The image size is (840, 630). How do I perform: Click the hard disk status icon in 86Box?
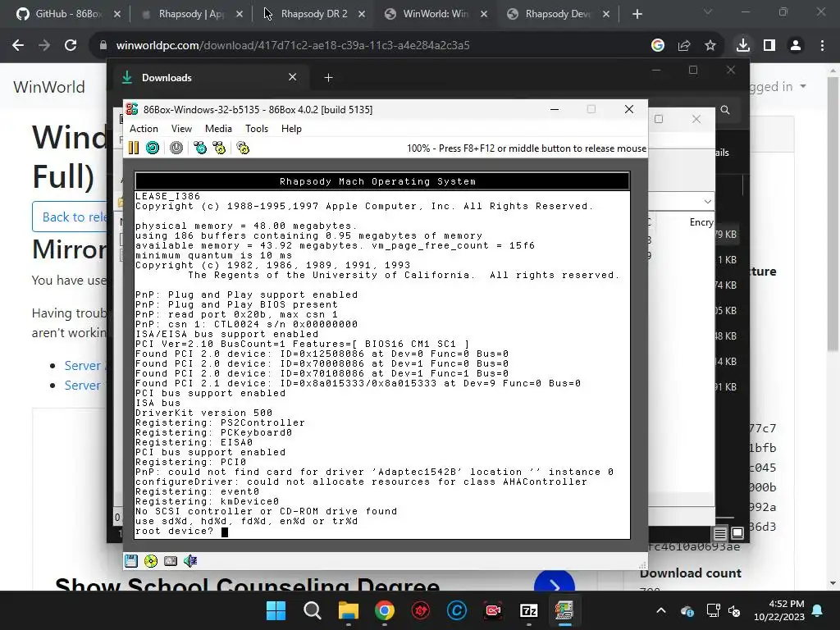[171, 561]
